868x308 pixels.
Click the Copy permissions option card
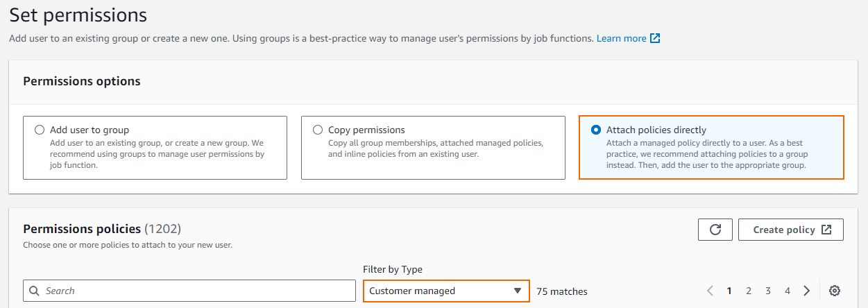click(433, 148)
